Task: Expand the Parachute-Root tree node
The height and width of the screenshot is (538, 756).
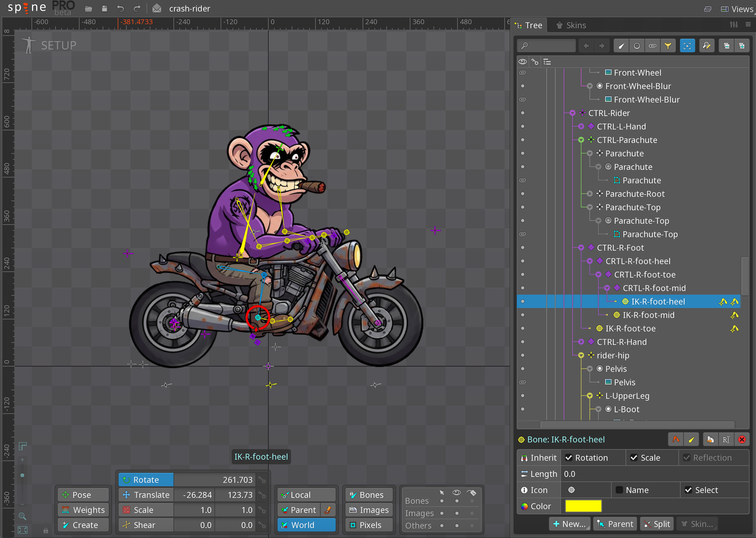Action: (x=590, y=194)
